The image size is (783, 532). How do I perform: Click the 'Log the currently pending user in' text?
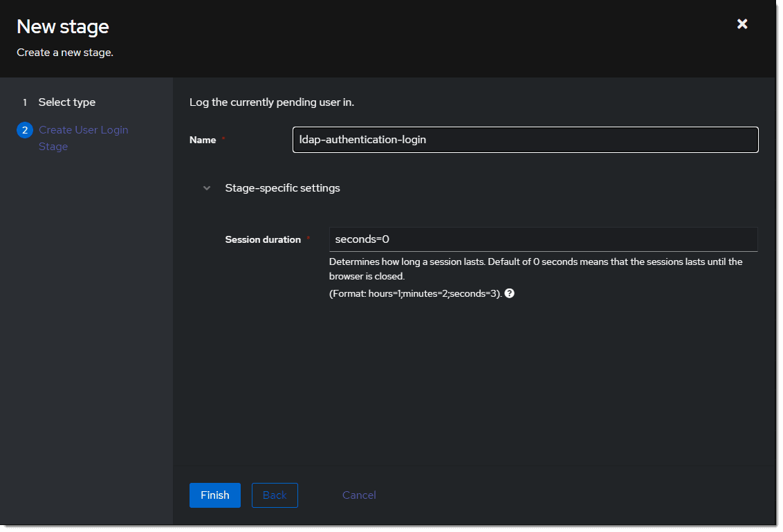(x=272, y=102)
